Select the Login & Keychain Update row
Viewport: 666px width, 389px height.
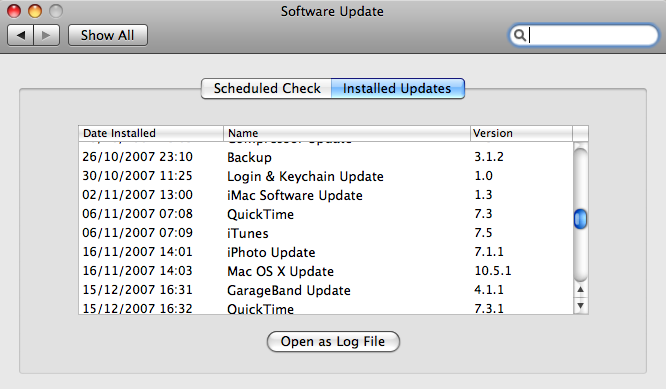coord(326,176)
